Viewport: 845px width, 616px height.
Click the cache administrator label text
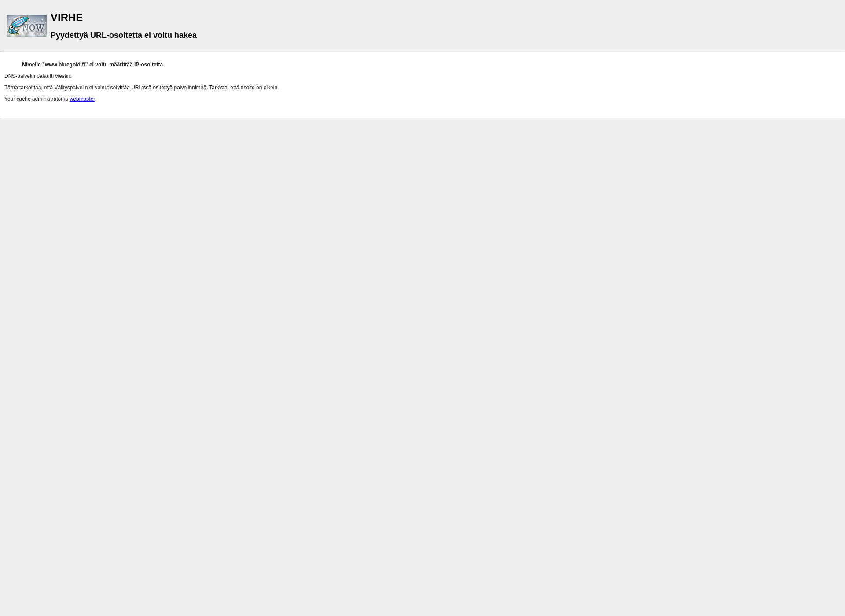coord(36,99)
